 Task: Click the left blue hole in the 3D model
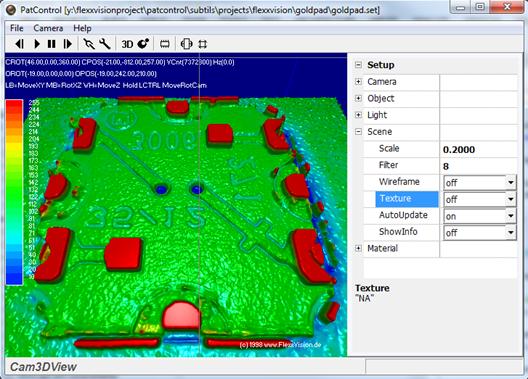162,190
